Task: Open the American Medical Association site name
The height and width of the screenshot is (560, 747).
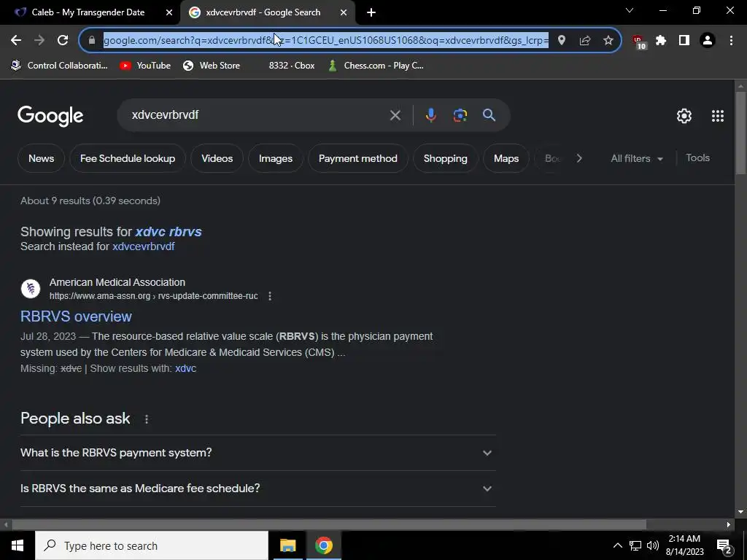Action: point(117,282)
